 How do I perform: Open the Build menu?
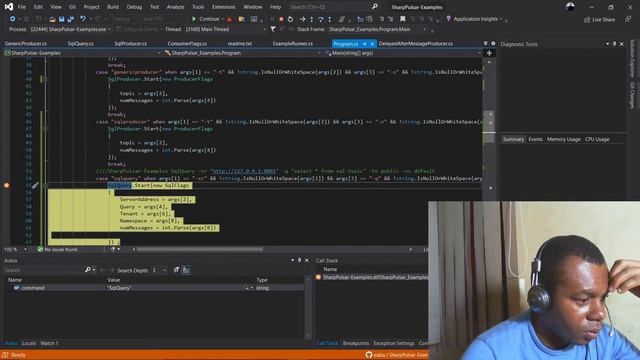point(113,7)
